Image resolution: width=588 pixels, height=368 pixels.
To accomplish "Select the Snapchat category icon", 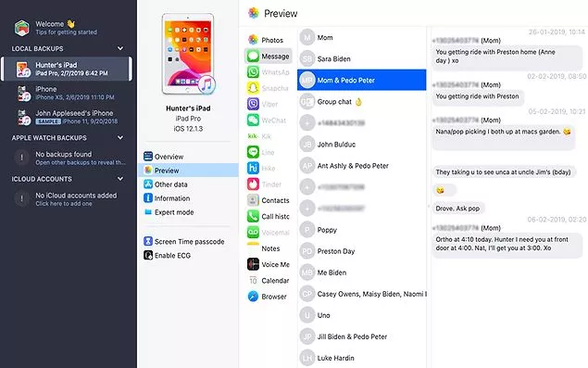I will pyautogui.click(x=253, y=88).
